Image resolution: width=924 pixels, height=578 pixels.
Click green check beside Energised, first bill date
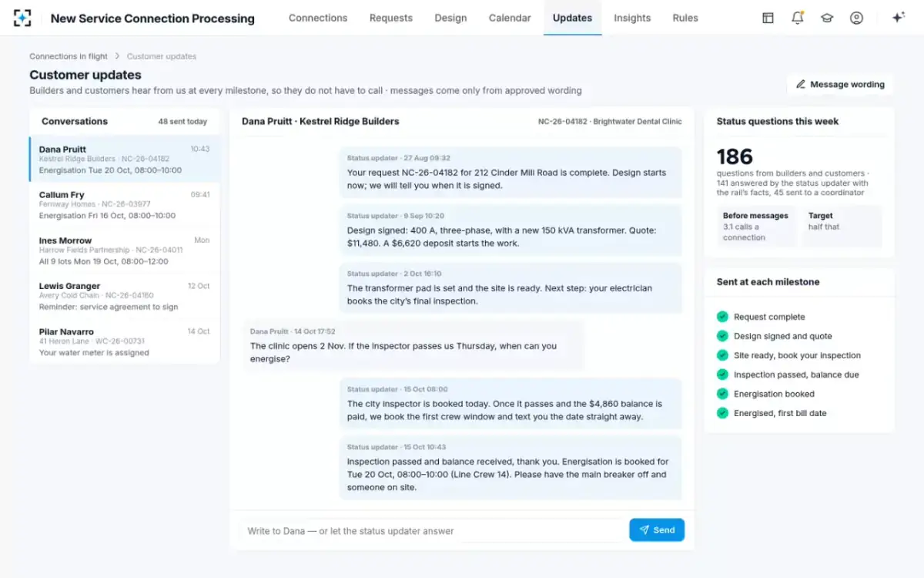tap(722, 413)
